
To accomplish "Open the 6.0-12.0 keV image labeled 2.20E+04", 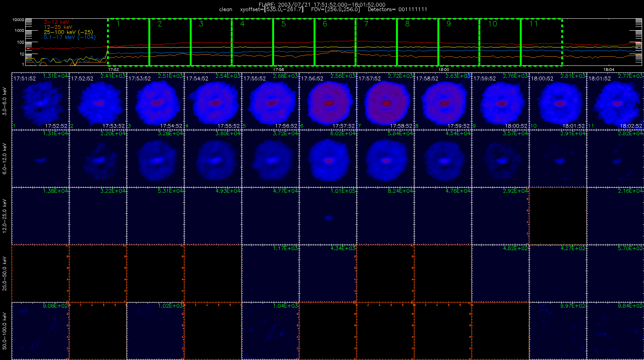I will (98, 159).
